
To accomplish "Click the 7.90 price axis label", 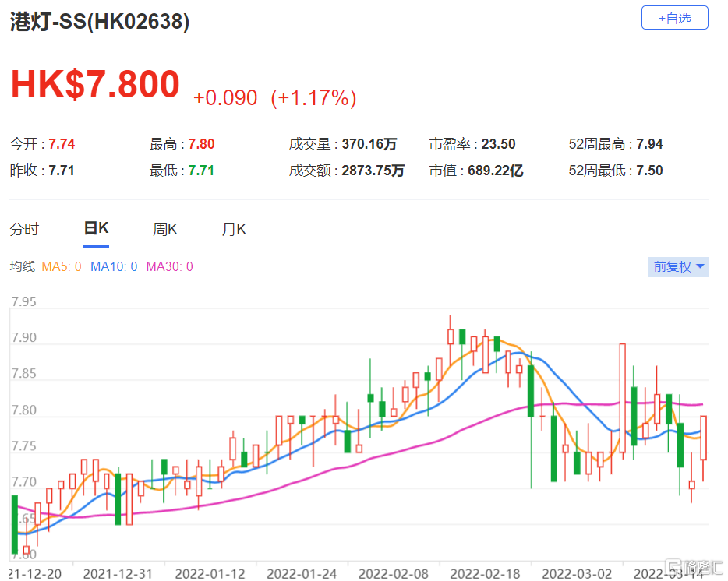I will [23, 337].
